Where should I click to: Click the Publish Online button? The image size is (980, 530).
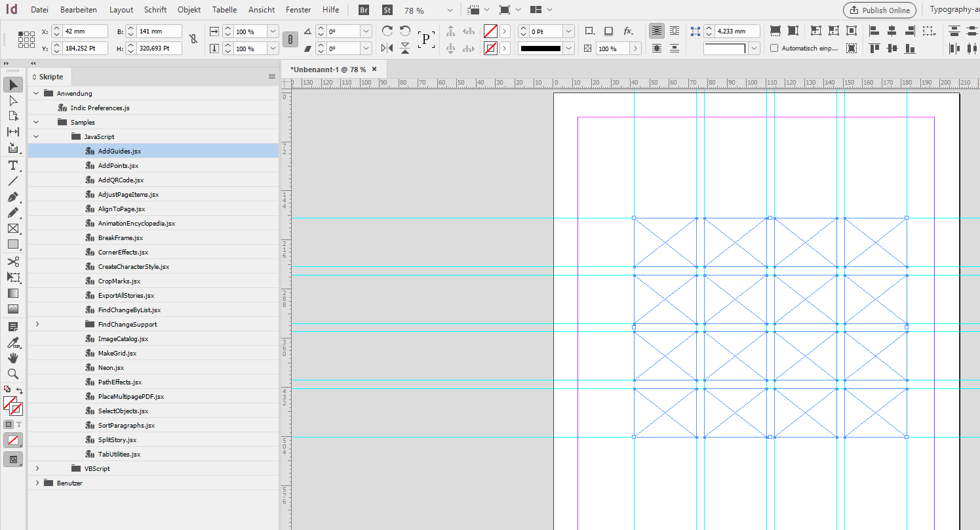click(x=880, y=10)
